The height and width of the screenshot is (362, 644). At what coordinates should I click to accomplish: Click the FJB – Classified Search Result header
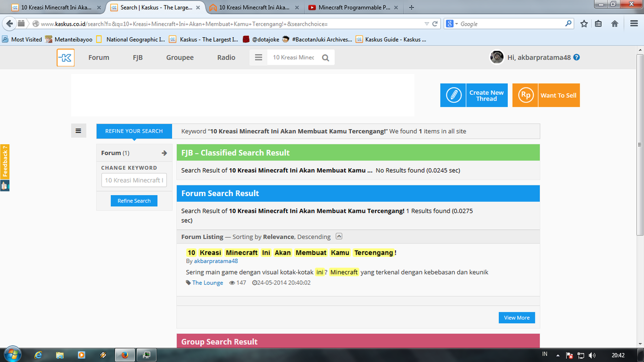pos(358,152)
